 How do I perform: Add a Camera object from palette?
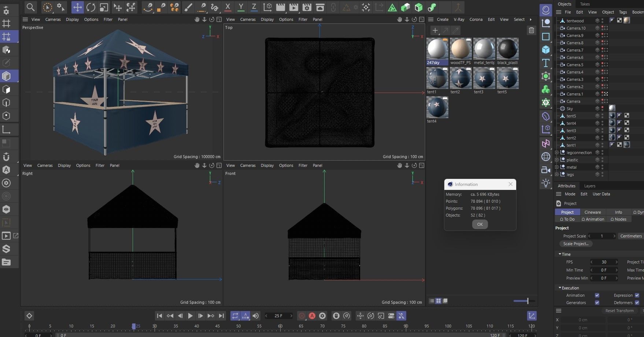tap(546, 170)
